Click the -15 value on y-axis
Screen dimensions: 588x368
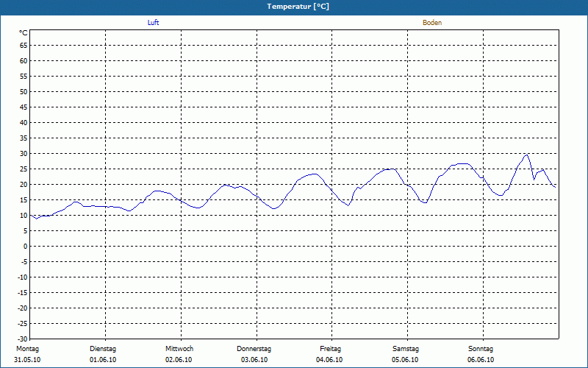(23, 292)
